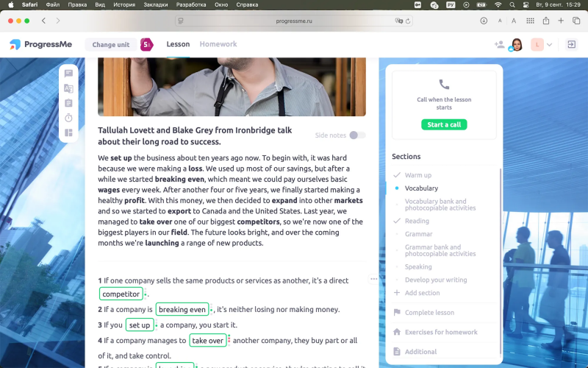Open the chat icon in left toolbar
The width and height of the screenshot is (588, 368).
pos(68,74)
